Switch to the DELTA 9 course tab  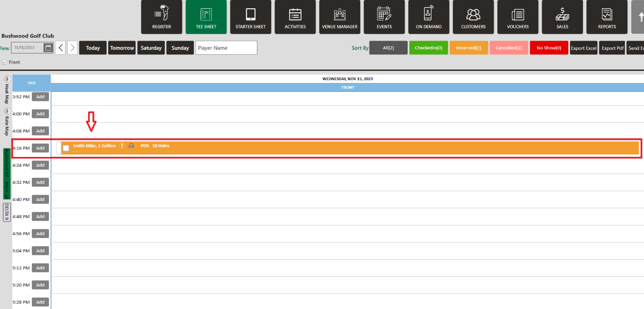tap(6, 212)
